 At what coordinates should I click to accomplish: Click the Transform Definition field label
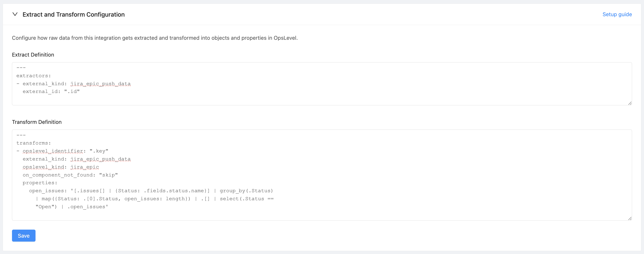point(37,122)
